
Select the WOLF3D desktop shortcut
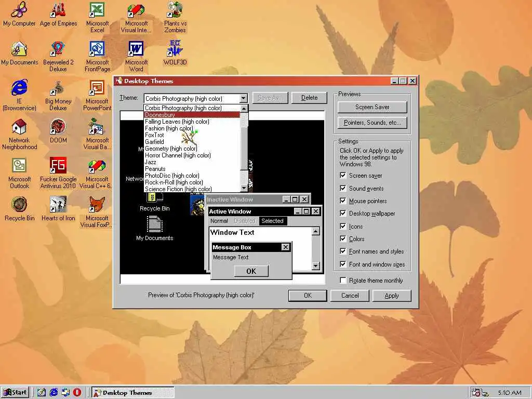click(x=175, y=54)
